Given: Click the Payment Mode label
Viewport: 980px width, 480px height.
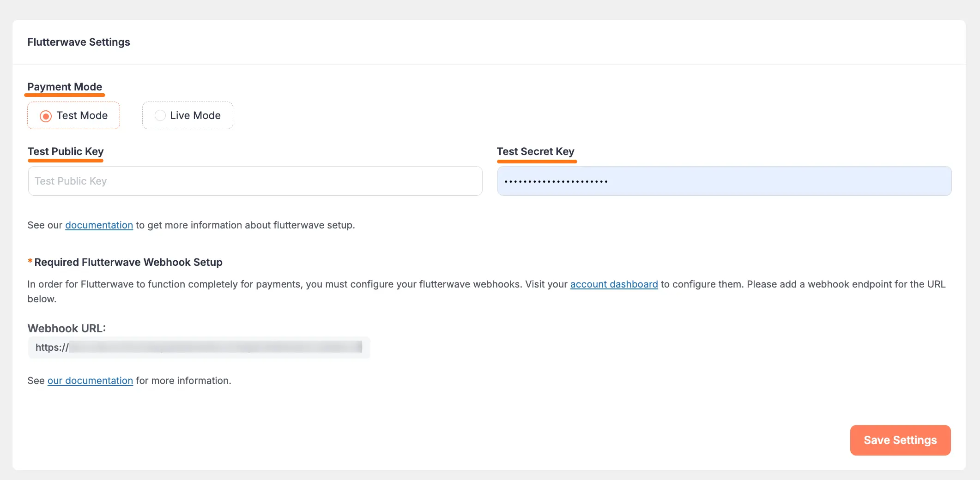Looking at the screenshot, I should [64, 86].
